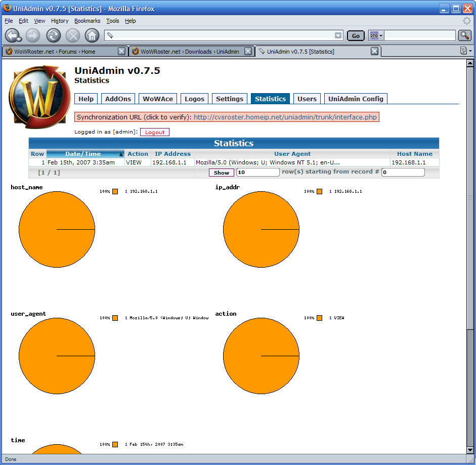Open UniAdmin Config section

pyautogui.click(x=356, y=99)
